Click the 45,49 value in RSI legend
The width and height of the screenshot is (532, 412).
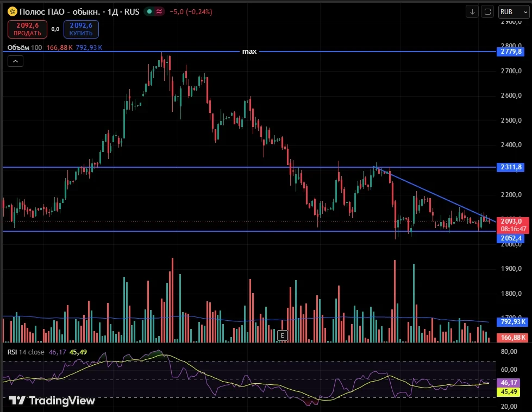click(78, 352)
